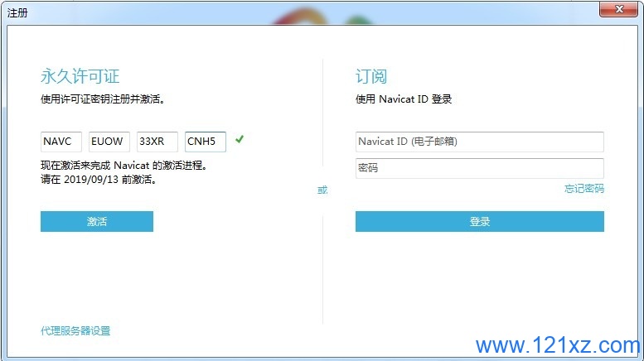Click the Navicat ID email field

480,142
